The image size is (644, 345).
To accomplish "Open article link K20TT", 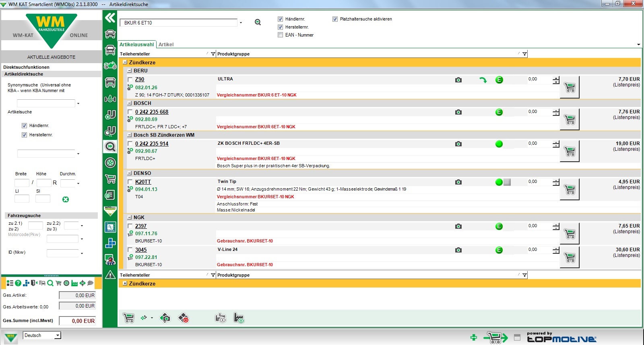I will [x=143, y=182].
